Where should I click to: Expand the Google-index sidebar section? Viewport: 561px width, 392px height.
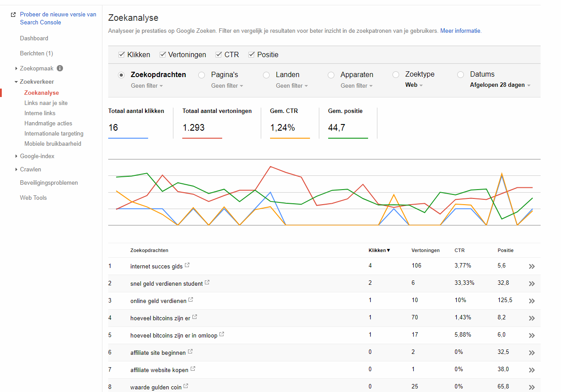point(37,156)
